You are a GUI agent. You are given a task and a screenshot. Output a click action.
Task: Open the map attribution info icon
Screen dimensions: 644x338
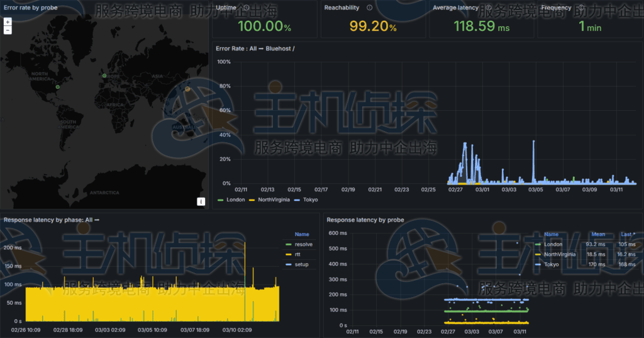tap(201, 201)
